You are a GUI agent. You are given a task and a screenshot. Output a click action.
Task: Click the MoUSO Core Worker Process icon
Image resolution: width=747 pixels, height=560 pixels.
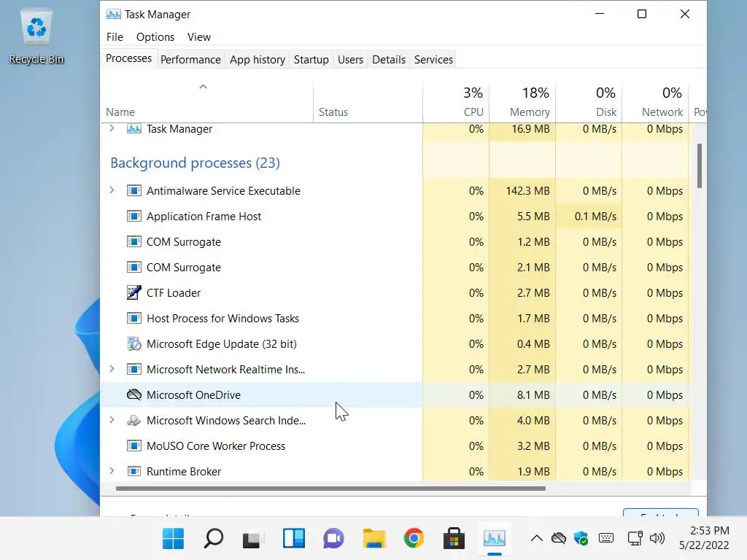pos(134,446)
